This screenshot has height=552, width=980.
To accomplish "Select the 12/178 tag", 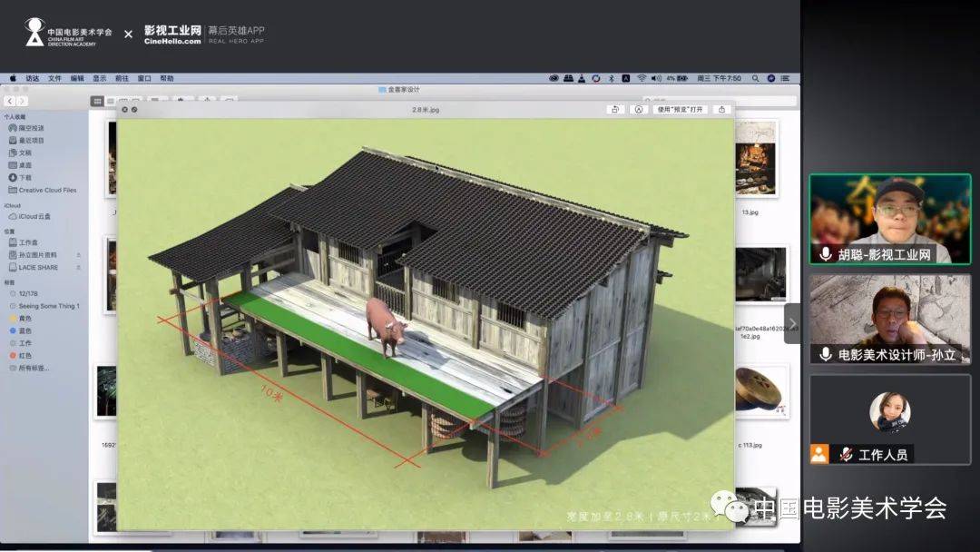I will [x=24, y=293].
